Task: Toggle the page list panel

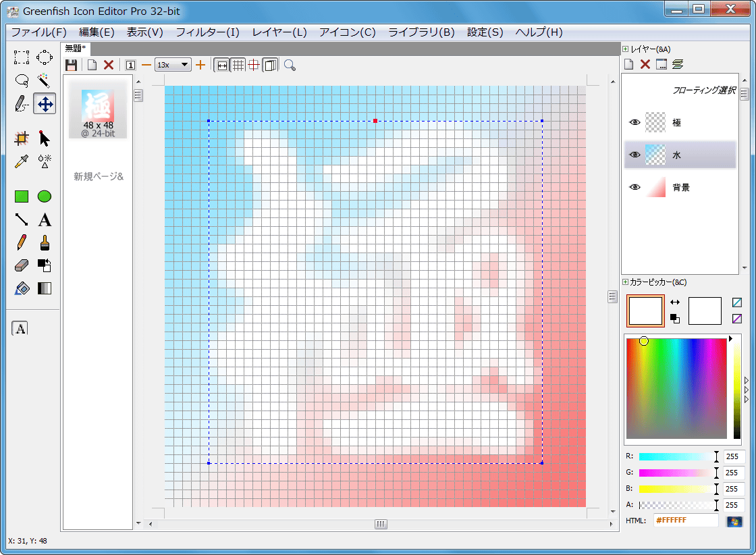Action: pos(271,65)
